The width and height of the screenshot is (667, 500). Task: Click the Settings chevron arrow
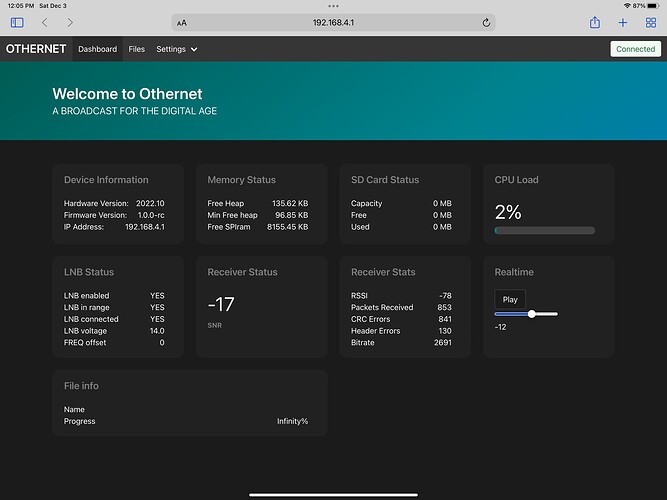(x=194, y=49)
